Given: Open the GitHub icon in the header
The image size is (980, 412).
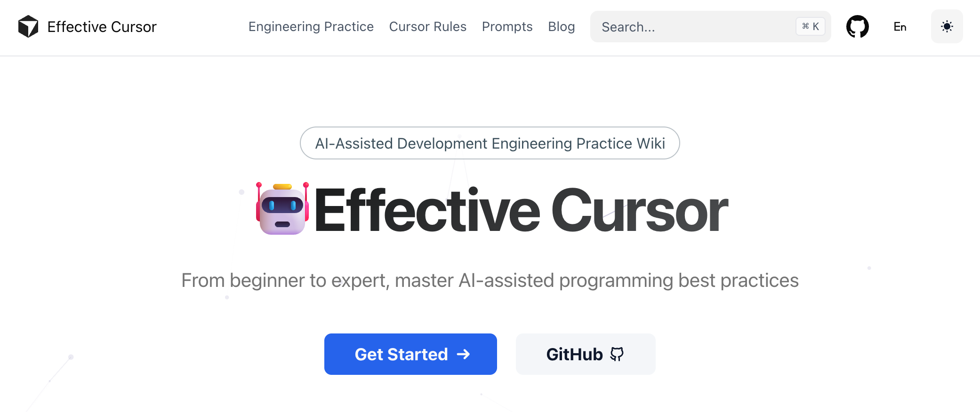Looking at the screenshot, I should [x=857, y=26].
